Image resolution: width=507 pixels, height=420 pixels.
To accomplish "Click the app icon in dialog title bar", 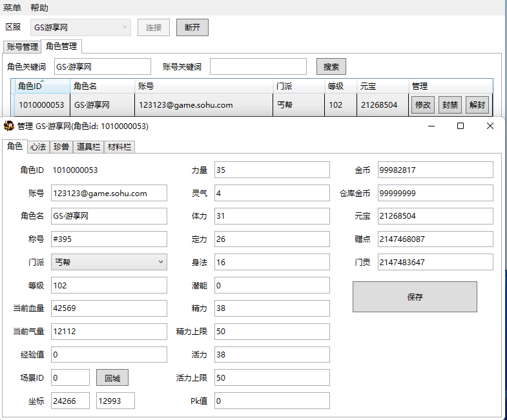I will [x=9, y=126].
